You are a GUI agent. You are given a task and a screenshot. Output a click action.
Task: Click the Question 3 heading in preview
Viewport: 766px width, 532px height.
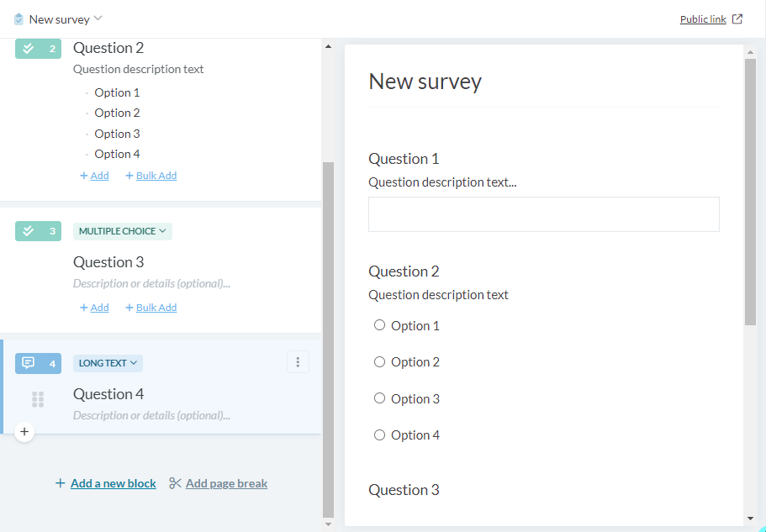[x=404, y=489]
